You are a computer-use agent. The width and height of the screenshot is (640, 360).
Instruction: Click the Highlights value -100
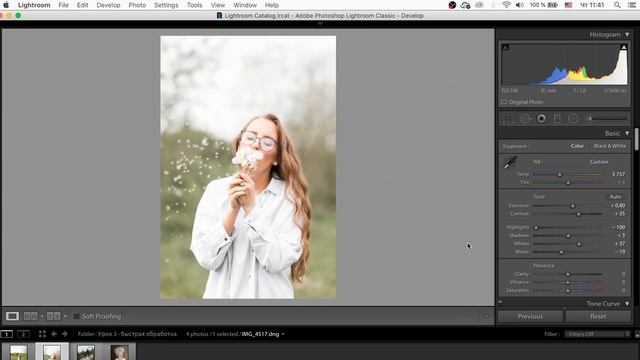(x=618, y=227)
